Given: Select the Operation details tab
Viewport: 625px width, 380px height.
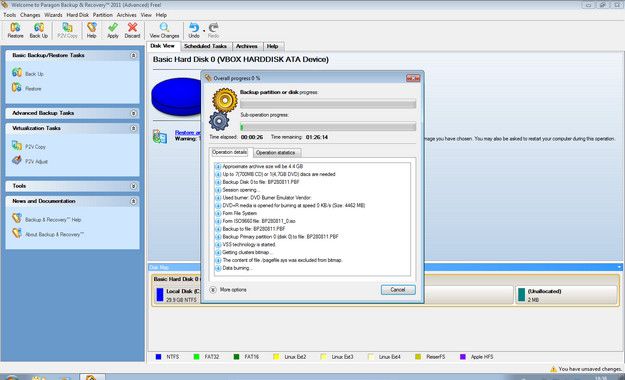Looking at the screenshot, I should 229,152.
